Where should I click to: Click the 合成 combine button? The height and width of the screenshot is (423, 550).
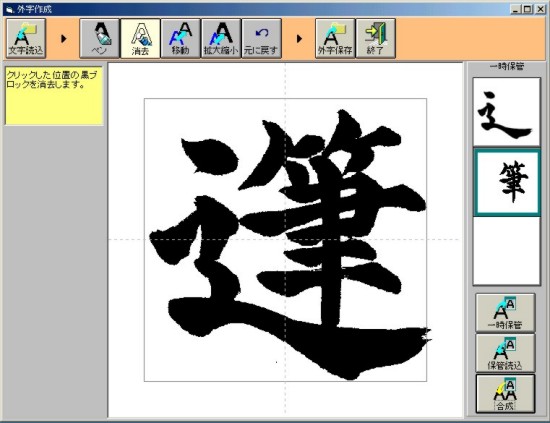tap(505, 394)
